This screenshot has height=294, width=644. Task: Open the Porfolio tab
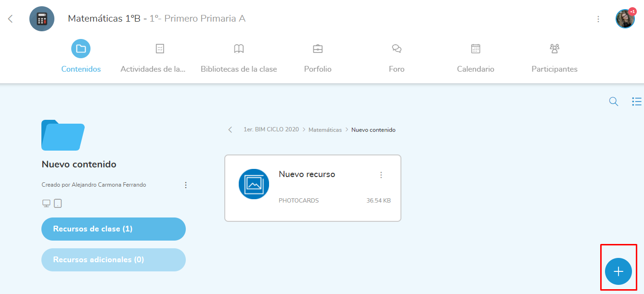coord(318,57)
